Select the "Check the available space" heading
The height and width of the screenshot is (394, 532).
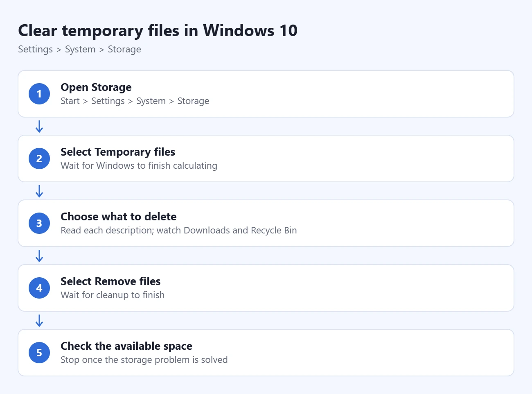[126, 346]
